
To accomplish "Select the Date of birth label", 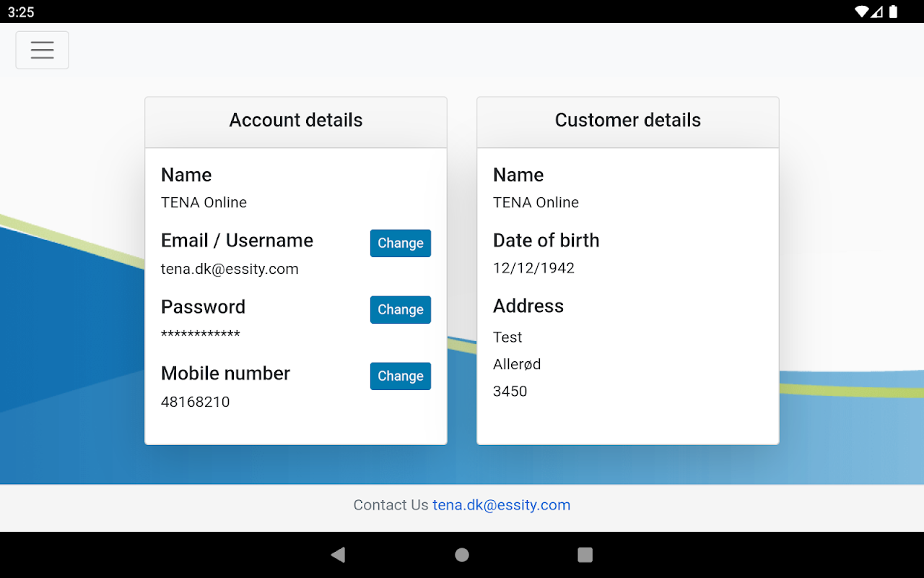I will (546, 241).
